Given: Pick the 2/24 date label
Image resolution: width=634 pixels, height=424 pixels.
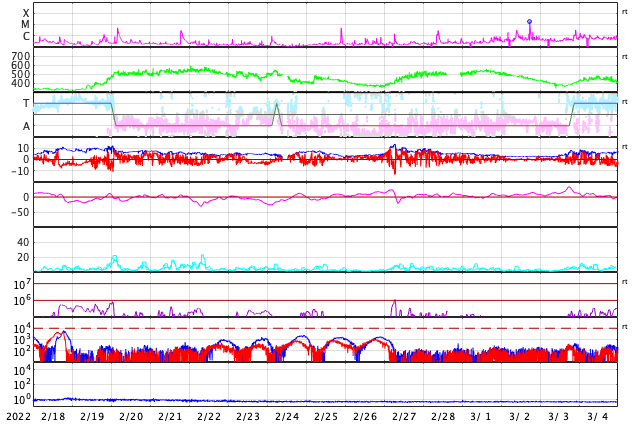Looking at the screenshot, I should pos(287,416).
